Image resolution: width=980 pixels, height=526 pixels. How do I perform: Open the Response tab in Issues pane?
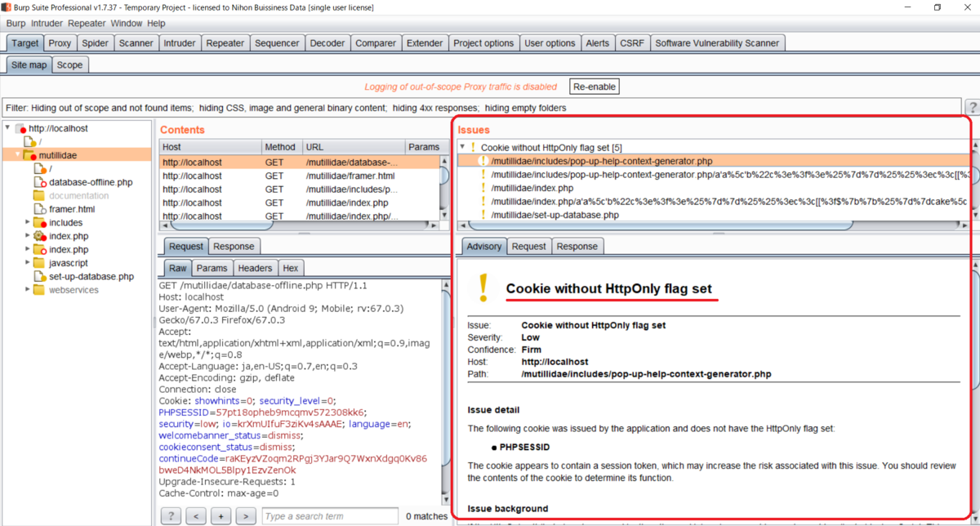[x=577, y=246]
